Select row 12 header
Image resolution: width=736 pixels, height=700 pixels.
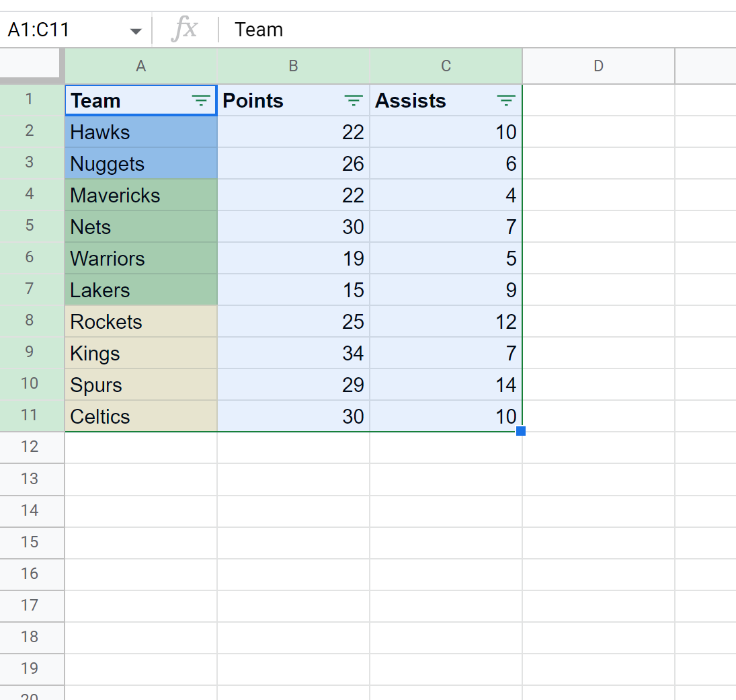point(30,446)
